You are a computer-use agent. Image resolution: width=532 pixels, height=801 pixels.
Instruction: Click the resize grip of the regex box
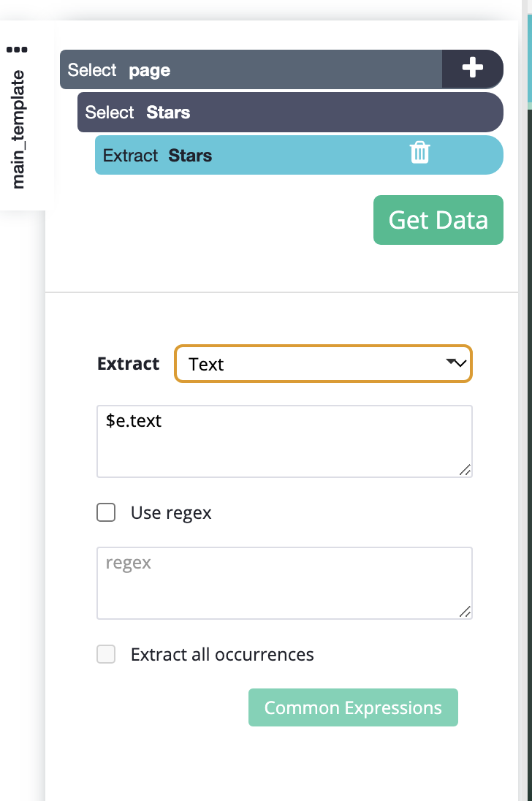[465, 612]
